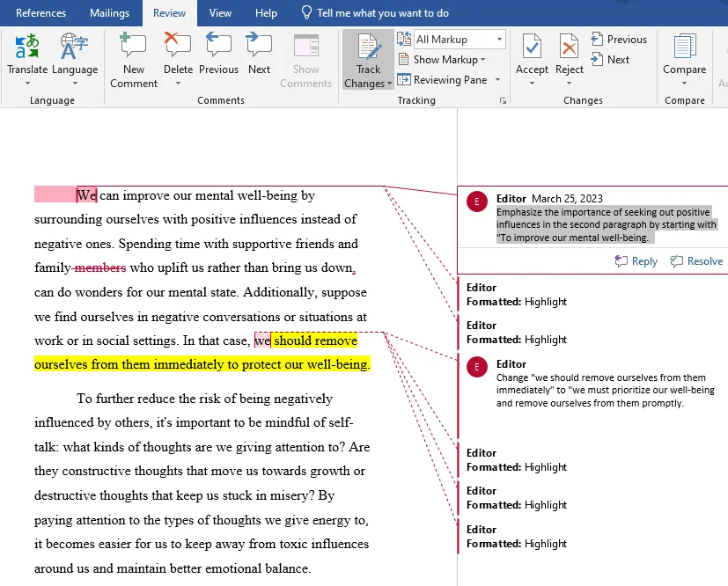728x586 pixels.
Task: Switch to the Mailings tab
Action: (109, 13)
